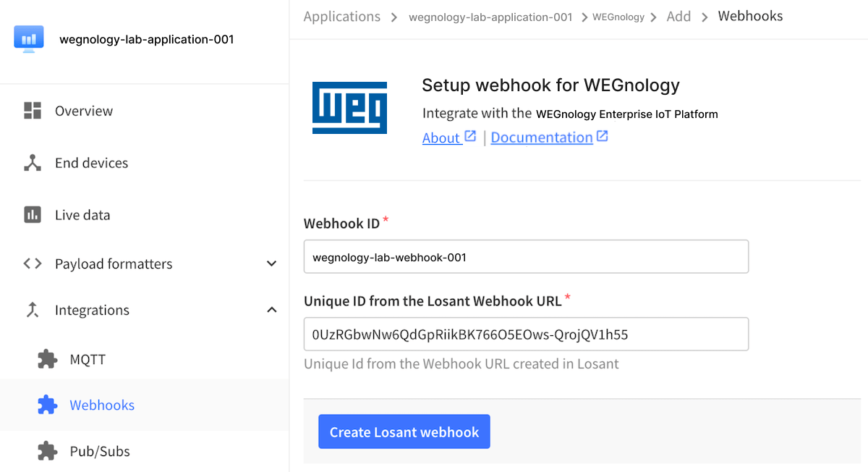Screen dimensions: 868x472
Task: Collapse the Integrations section chevron
Action: click(x=271, y=310)
